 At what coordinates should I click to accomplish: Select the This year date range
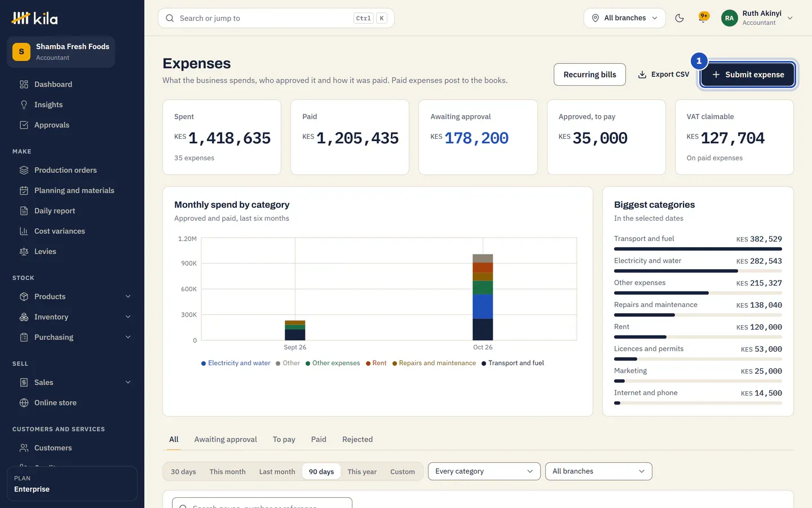(362, 471)
